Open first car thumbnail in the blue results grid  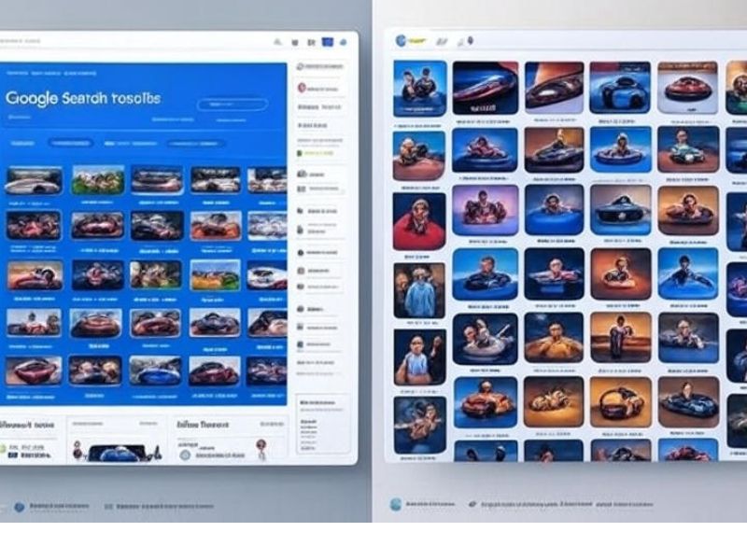pyautogui.click(x=34, y=180)
